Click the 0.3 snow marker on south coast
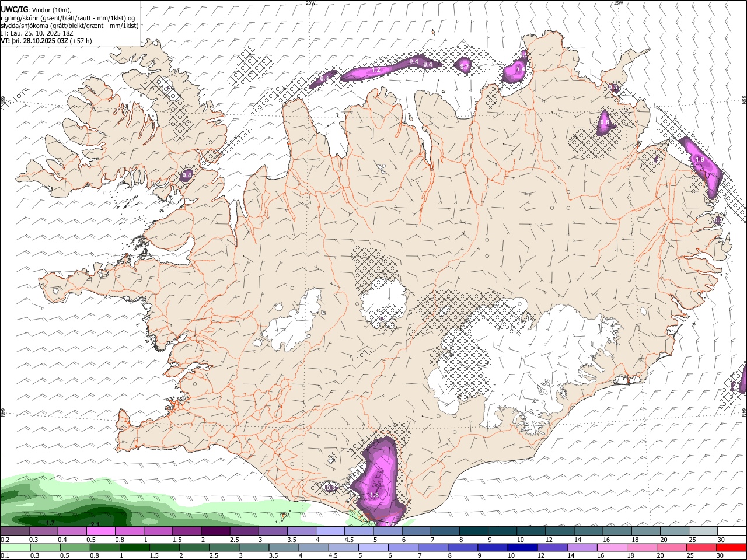Viewport: 747px width, 560px height. 331,488
